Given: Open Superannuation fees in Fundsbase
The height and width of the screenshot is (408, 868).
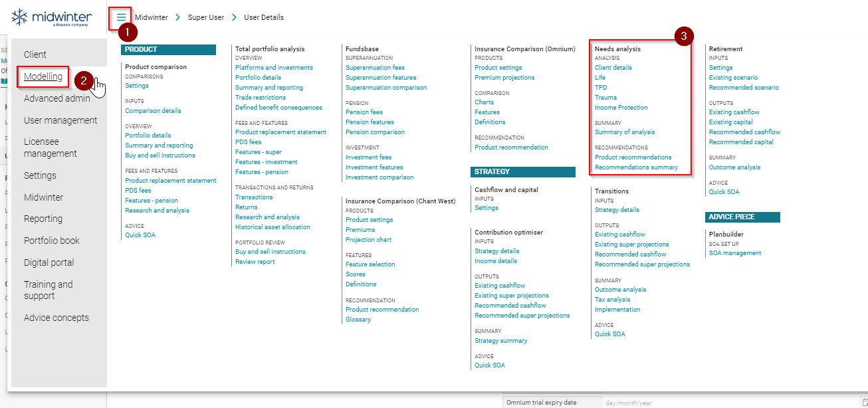Looking at the screenshot, I should (375, 68).
